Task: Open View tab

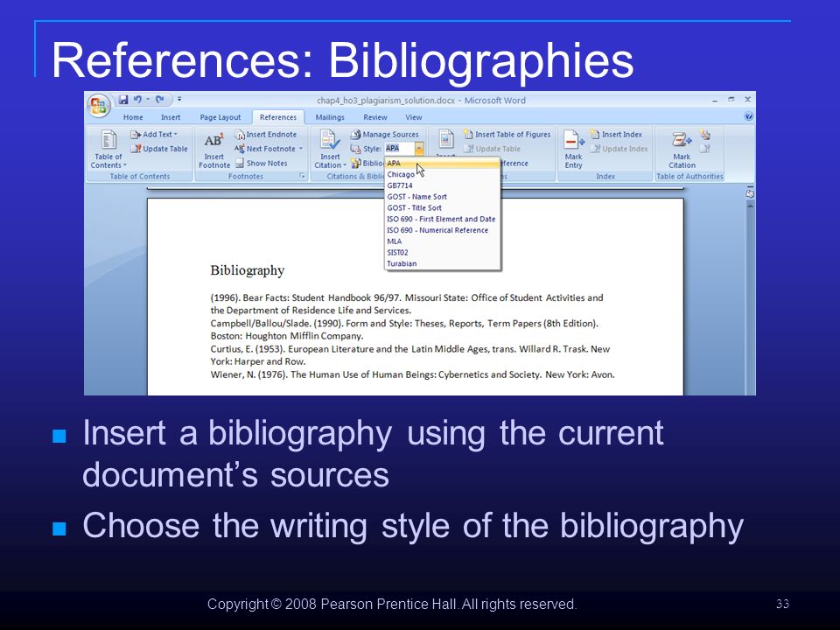Action: pyautogui.click(x=413, y=117)
